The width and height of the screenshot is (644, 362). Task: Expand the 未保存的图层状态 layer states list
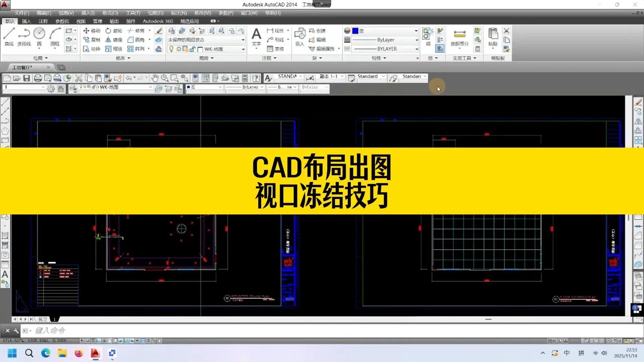(x=243, y=40)
